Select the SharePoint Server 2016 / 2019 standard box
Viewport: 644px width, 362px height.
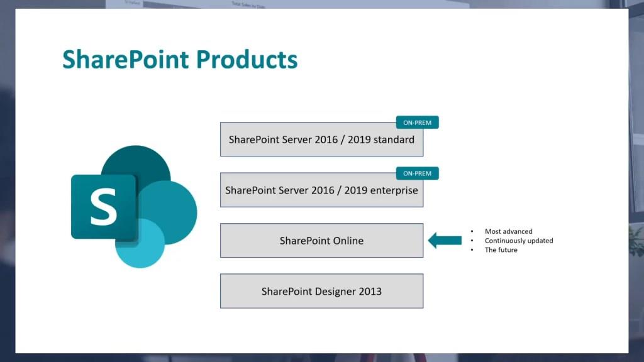coord(321,139)
